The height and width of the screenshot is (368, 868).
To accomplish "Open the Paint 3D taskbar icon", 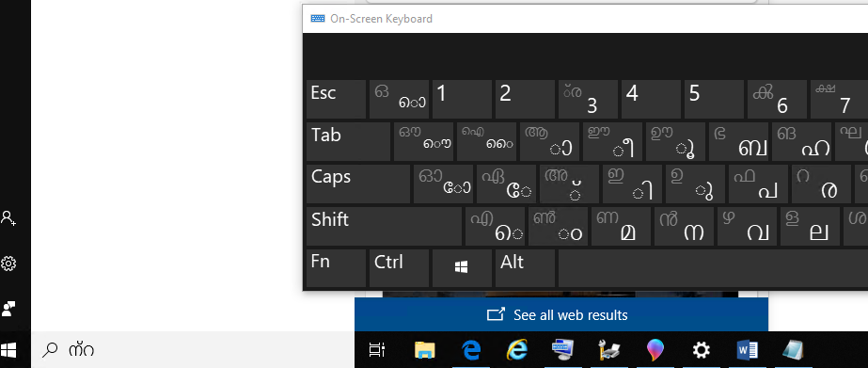I will coord(655,350).
